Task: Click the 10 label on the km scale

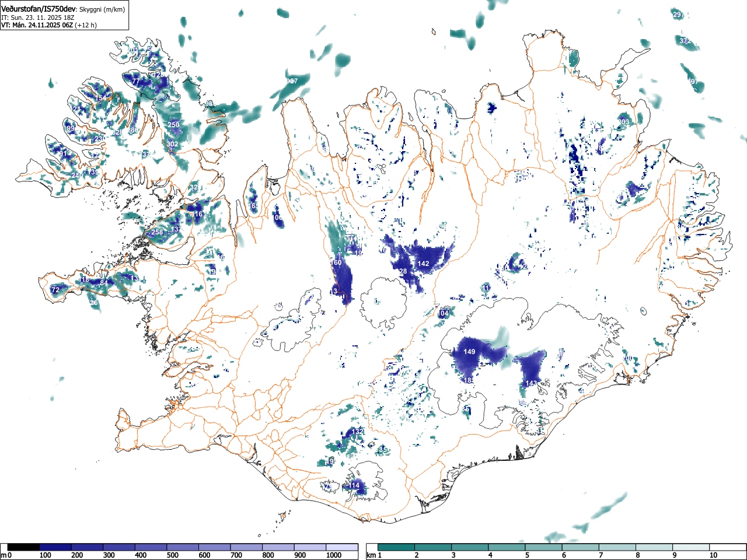Action: click(713, 555)
